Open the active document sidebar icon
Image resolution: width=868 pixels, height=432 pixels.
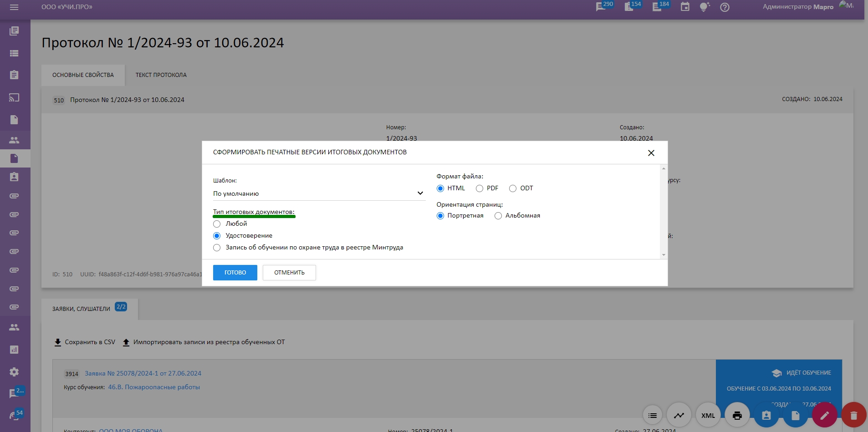click(x=14, y=158)
